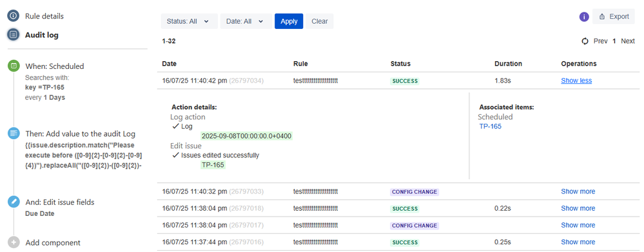Open the Rule details section
This screenshot has width=644, height=252.
point(44,16)
